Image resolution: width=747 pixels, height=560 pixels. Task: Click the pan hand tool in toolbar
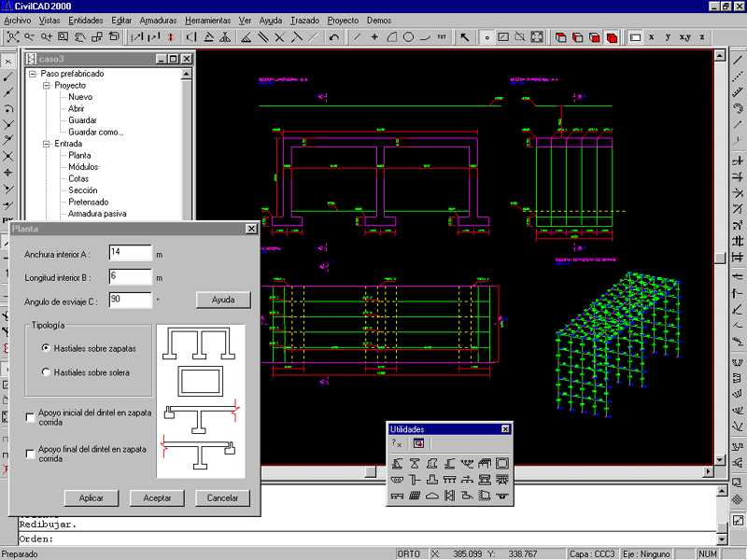(x=80, y=37)
